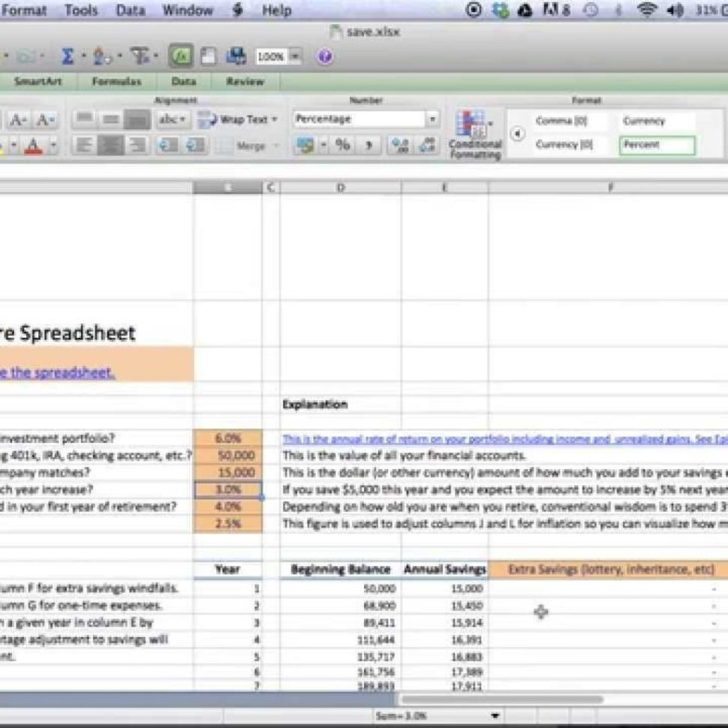Click the AutoSum Σ toolbar icon
Screen dimensions: 728x728
coord(69,56)
